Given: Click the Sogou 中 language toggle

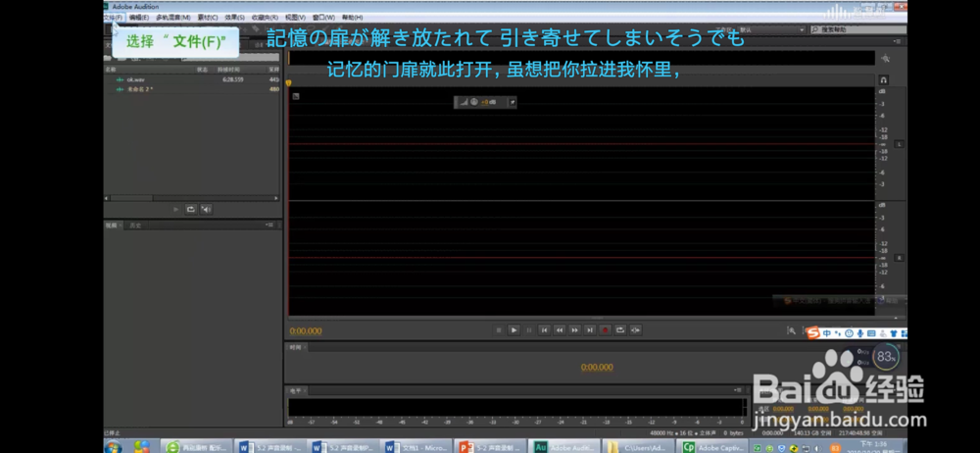Looking at the screenshot, I should [827, 333].
